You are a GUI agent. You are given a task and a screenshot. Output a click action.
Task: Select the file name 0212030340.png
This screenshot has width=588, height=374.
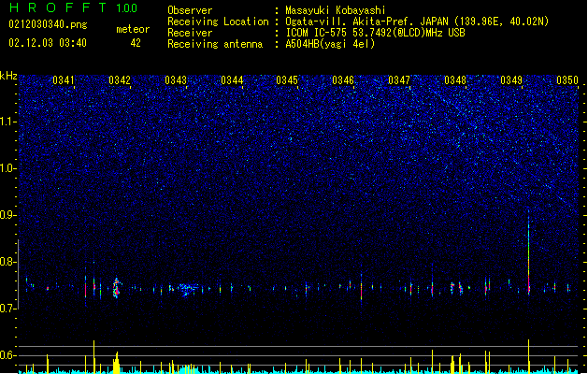[x=48, y=24]
